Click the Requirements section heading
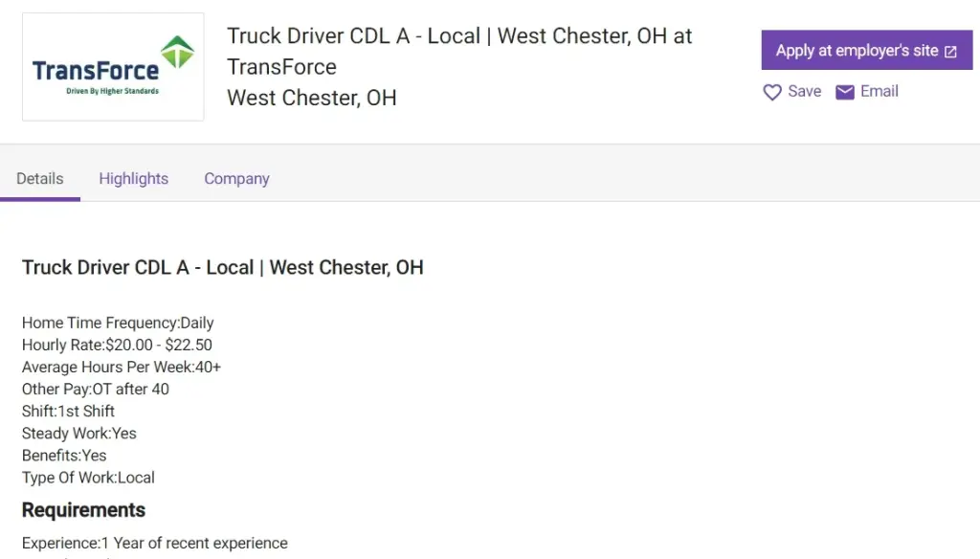The height and width of the screenshot is (559, 980). coord(84,509)
